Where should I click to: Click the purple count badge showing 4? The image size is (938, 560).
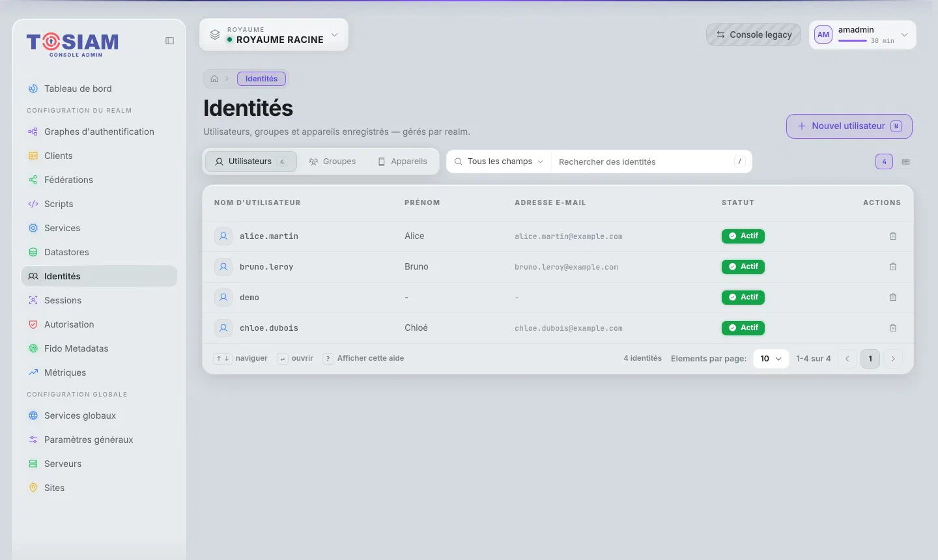click(884, 161)
